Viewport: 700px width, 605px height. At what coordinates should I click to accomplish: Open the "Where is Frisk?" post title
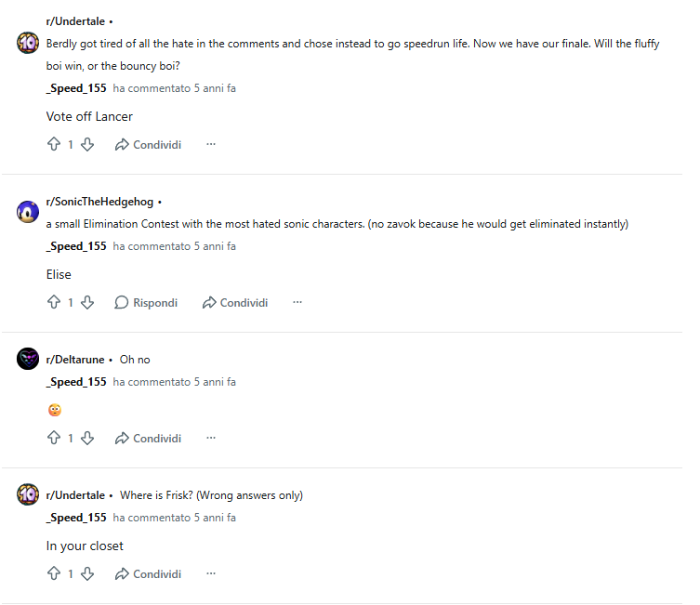(211, 495)
